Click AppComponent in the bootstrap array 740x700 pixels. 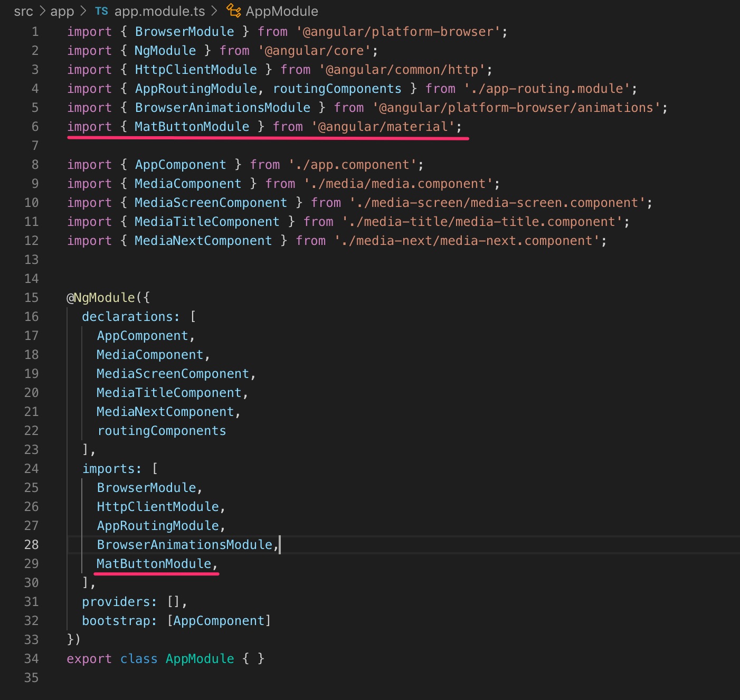click(x=220, y=620)
